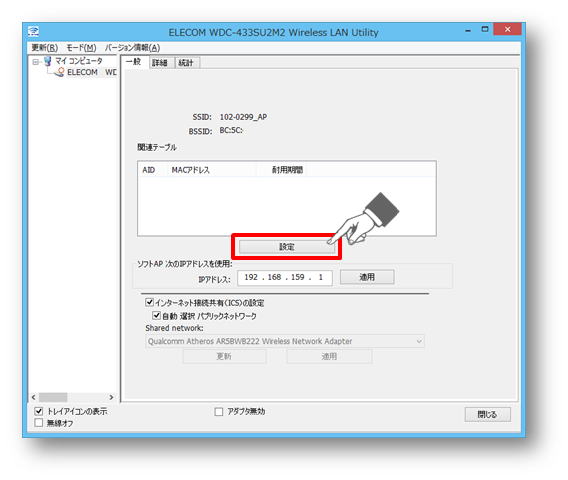Viewport: 568px width, 480px height.
Task: Enable the 無線オフ checkbox
Action: [39, 422]
